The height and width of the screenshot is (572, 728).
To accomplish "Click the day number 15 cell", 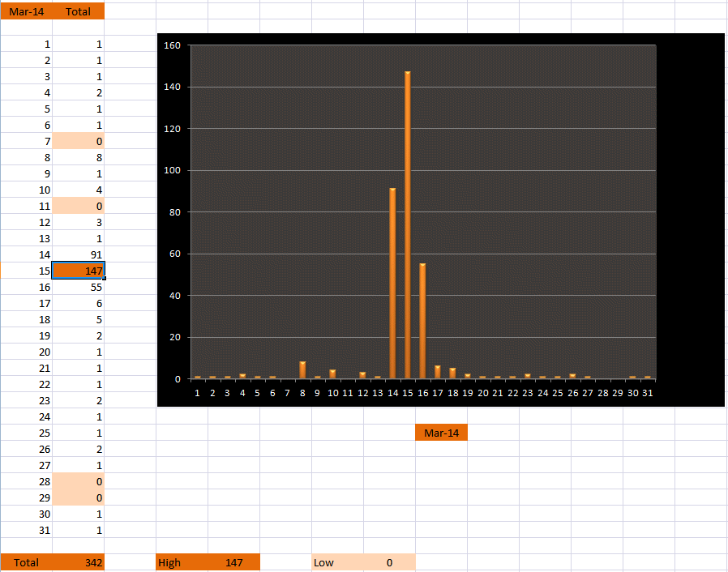I will pos(27,271).
